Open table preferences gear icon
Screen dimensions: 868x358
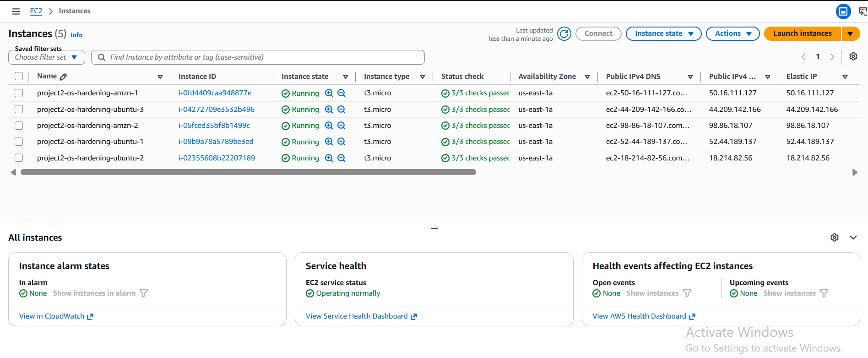pos(853,56)
